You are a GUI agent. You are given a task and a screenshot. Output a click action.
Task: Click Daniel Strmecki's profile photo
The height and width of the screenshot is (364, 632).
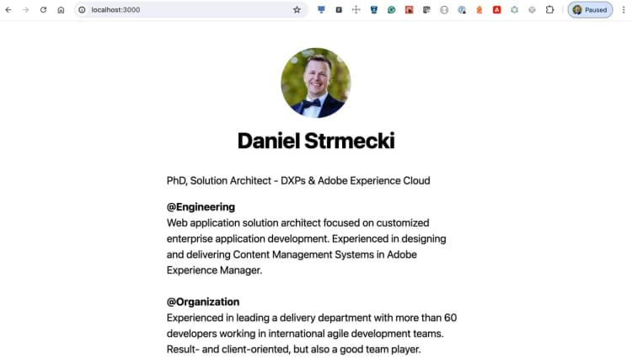tap(316, 83)
